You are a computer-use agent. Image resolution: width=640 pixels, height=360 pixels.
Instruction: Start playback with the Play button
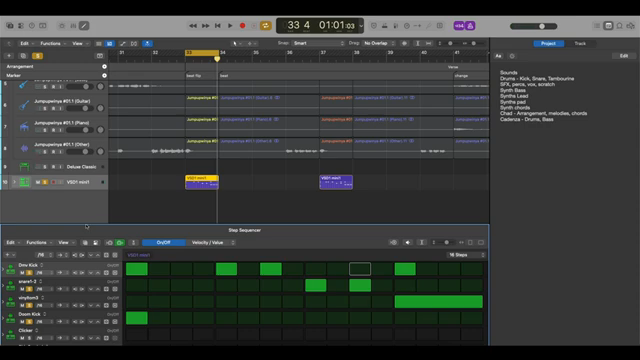click(230, 26)
